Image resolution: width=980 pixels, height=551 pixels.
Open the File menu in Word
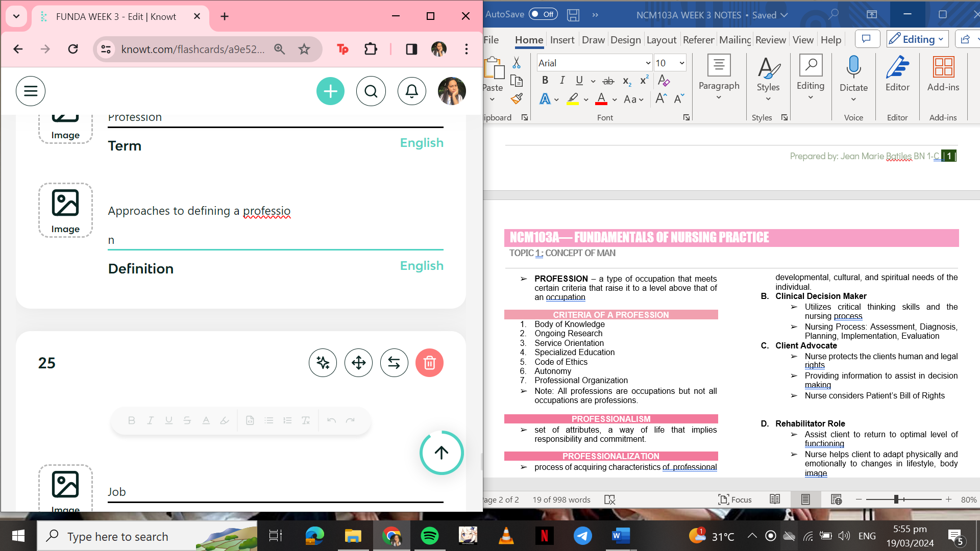(491, 40)
